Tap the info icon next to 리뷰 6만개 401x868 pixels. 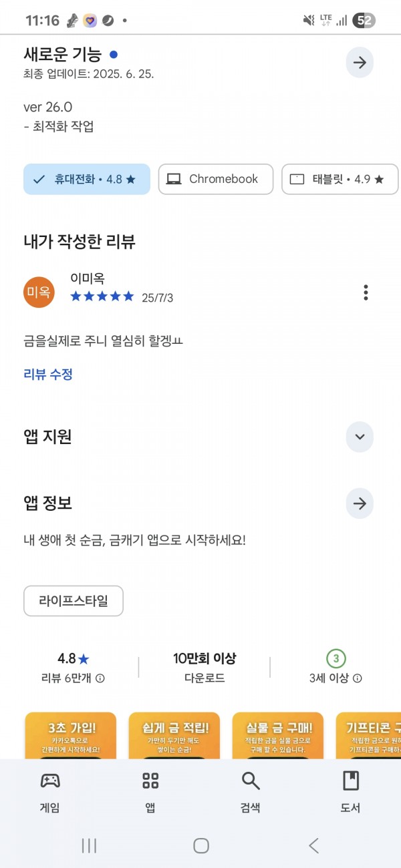[100, 678]
